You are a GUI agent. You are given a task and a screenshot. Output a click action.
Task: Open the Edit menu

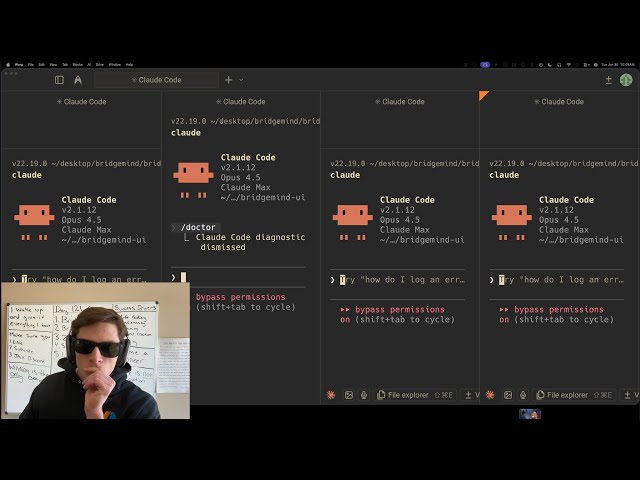tap(42, 64)
